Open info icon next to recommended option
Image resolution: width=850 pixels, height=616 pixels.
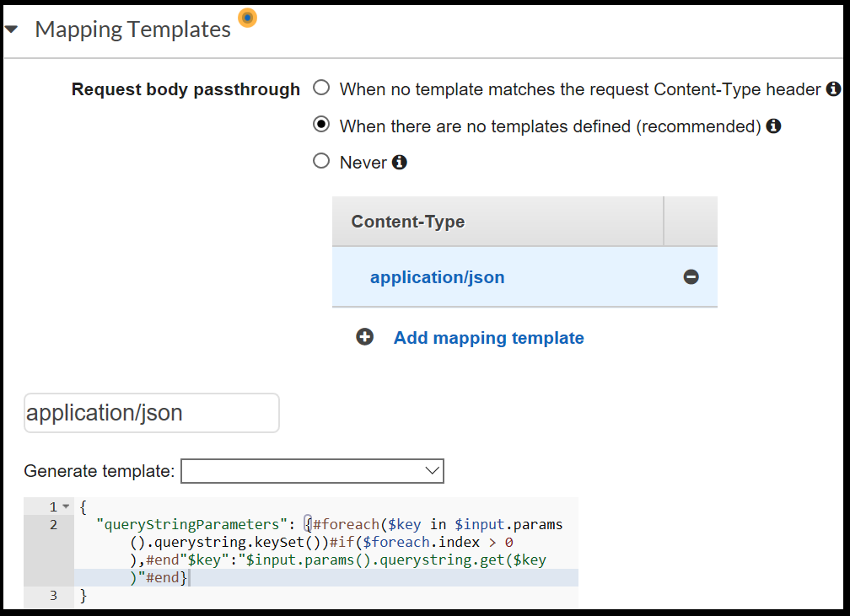(773, 126)
